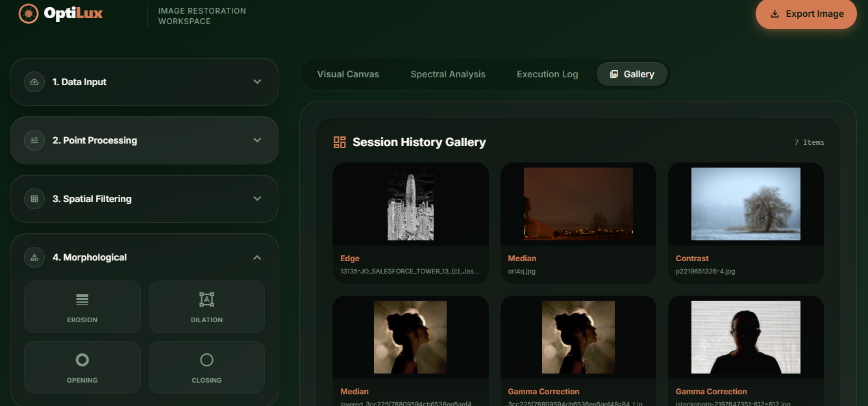Click the 'Edge' card label
868x406 pixels.
[350, 259]
